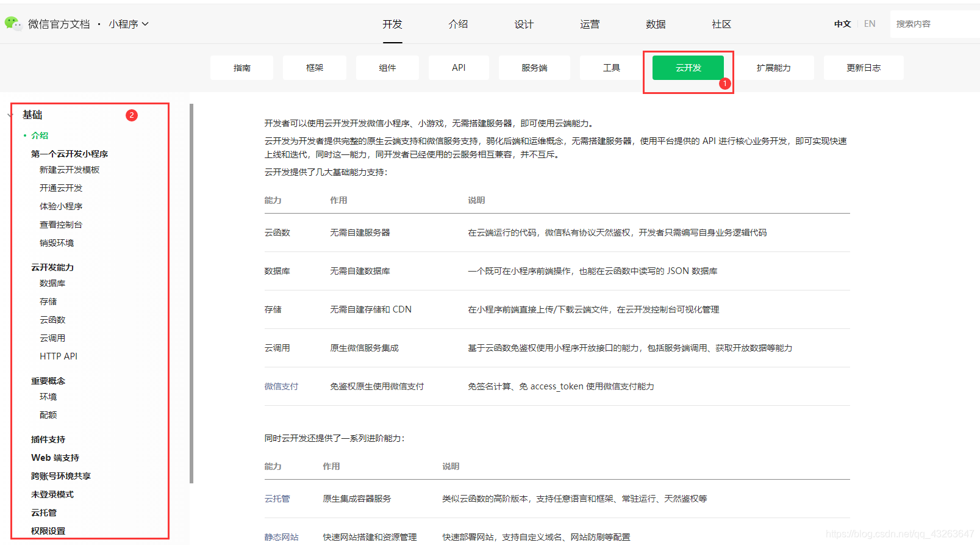Click 原生微信服务集成 table cell
980x545 pixels.
pyautogui.click(x=364, y=348)
